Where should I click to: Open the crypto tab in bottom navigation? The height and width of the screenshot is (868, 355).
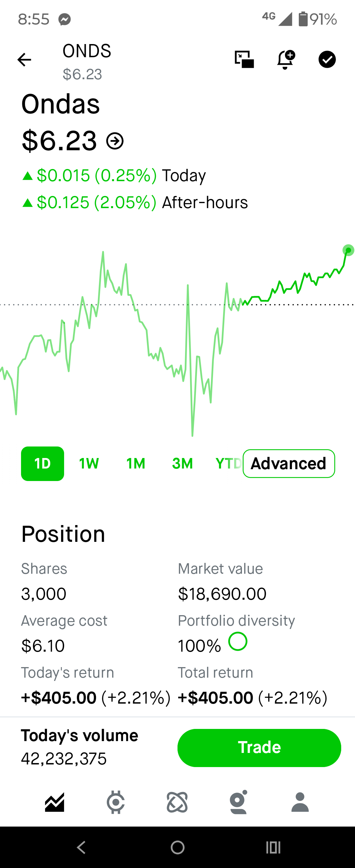[116, 802]
